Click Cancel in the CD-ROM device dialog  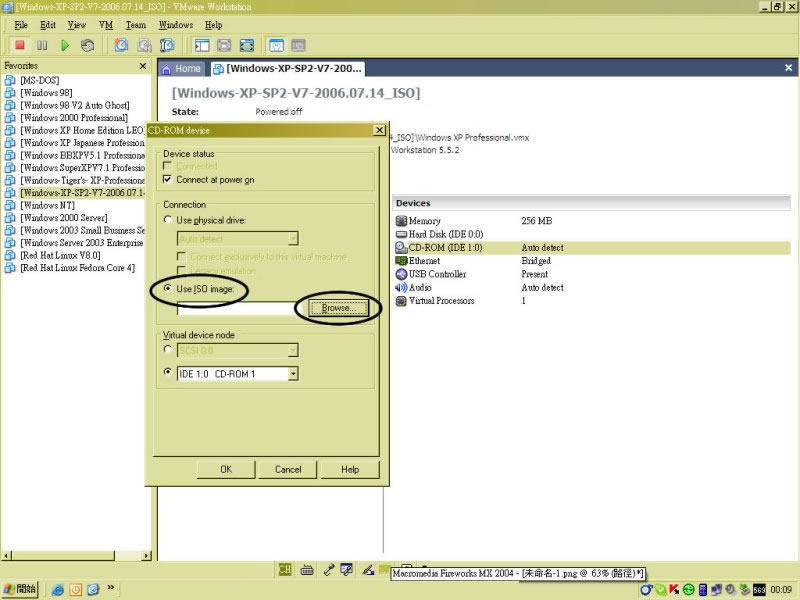coord(288,469)
